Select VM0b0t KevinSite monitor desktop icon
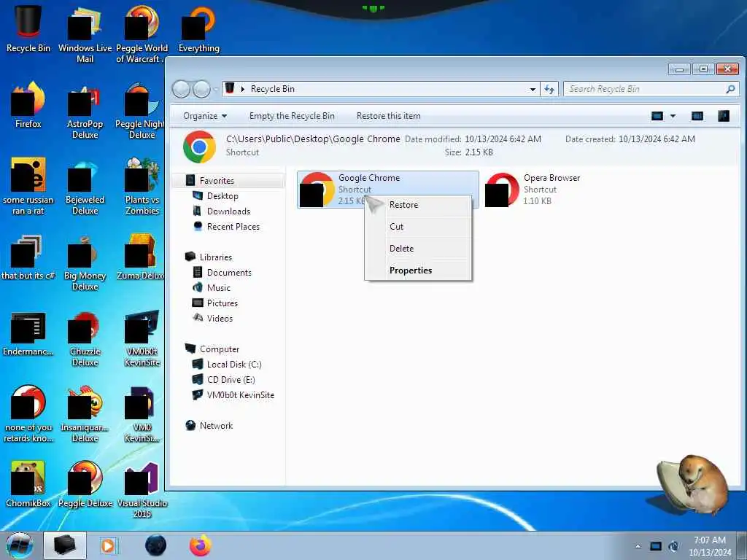This screenshot has width=747, height=560. tap(142, 338)
